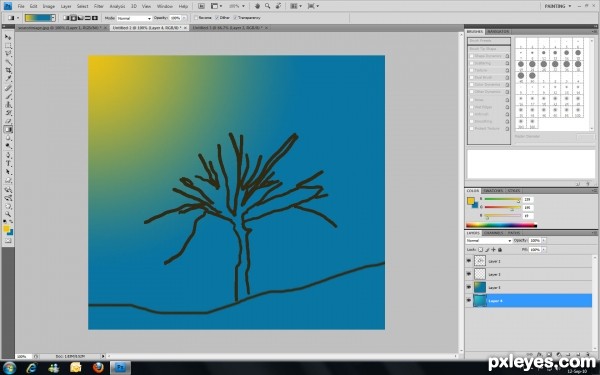Open the Image menu

pyautogui.click(x=49, y=6)
